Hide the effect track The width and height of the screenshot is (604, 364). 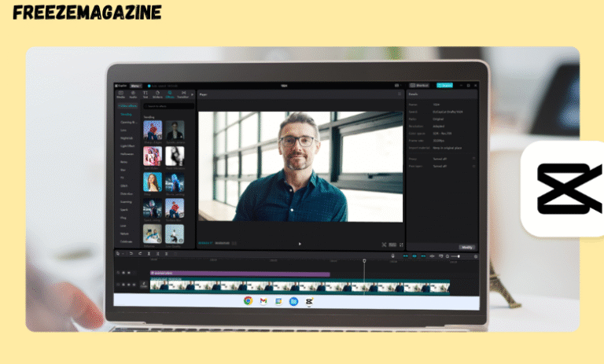click(x=129, y=273)
